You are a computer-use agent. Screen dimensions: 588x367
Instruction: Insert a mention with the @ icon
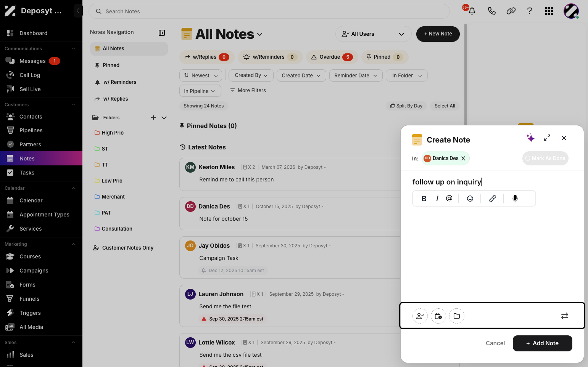pos(449,198)
